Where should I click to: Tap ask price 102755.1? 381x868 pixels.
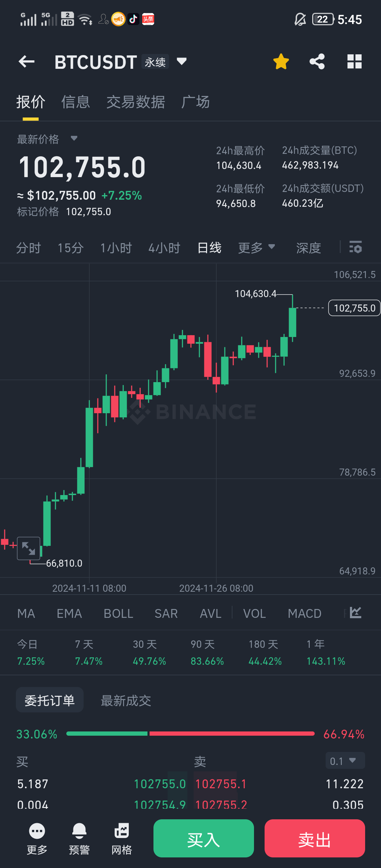pyautogui.click(x=221, y=784)
